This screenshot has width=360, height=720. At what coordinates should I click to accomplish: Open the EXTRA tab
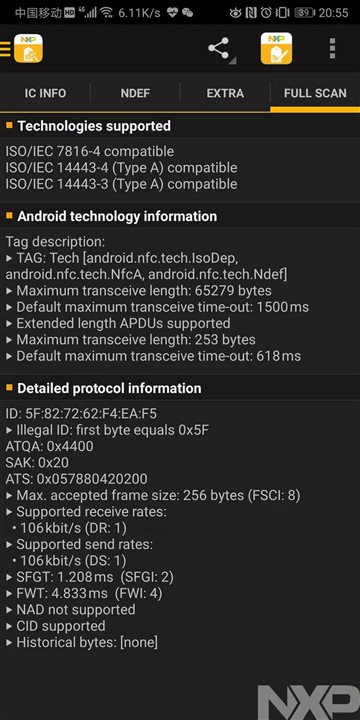click(225, 93)
